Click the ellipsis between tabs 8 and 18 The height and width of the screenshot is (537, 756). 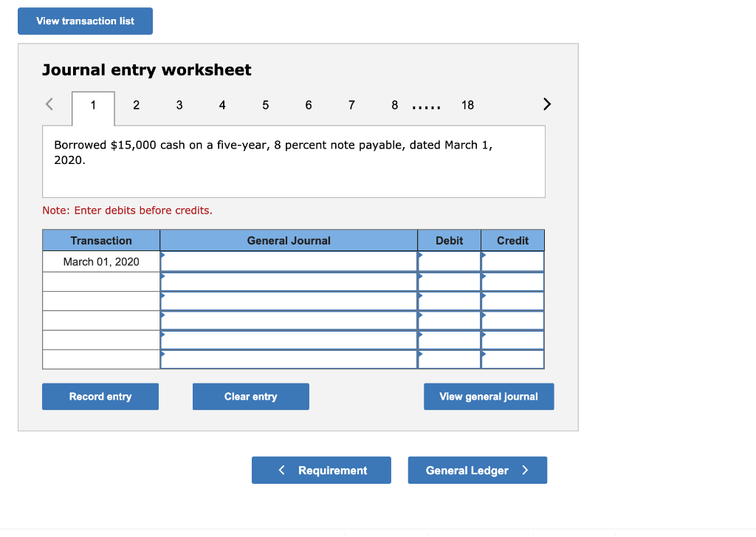tap(426, 108)
